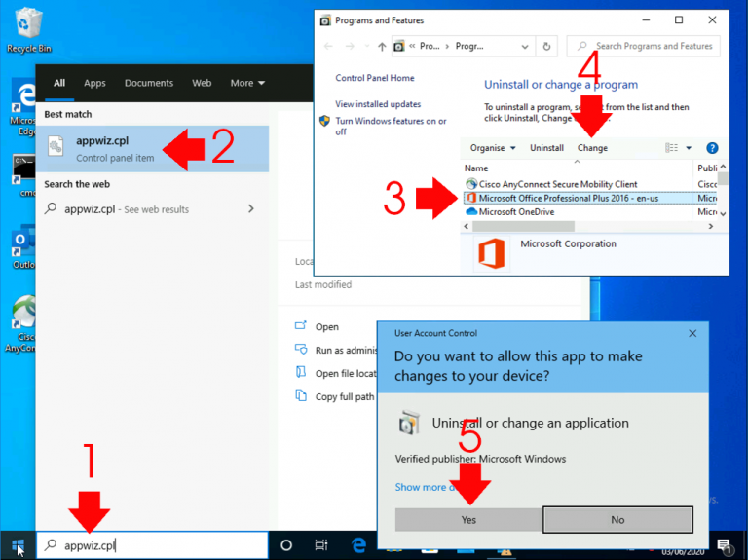The height and width of the screenshot is (560, 748).
Task: Click View installed updates link
Action: (x=378, y=104)
